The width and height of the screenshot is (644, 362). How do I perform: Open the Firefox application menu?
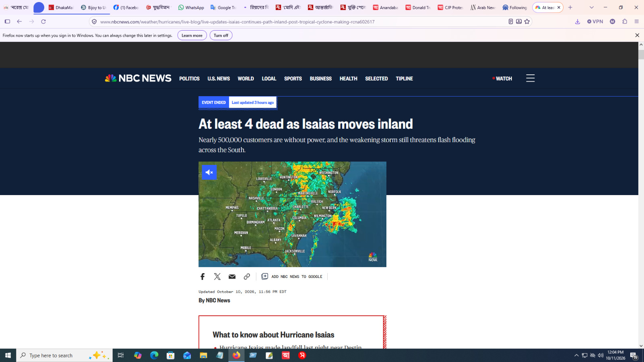click(x=637, y=22)
